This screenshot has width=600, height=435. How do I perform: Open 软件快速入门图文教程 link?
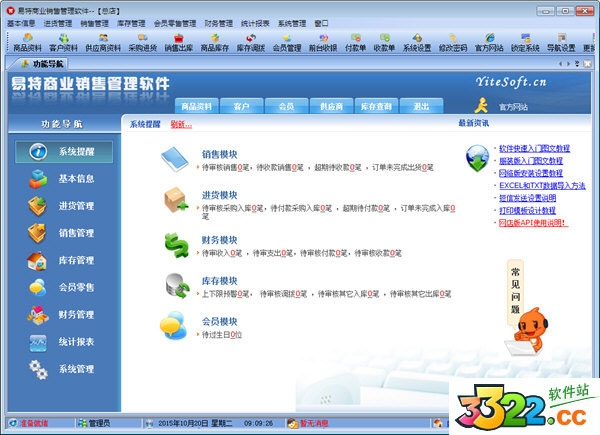(x=535, y=148)
